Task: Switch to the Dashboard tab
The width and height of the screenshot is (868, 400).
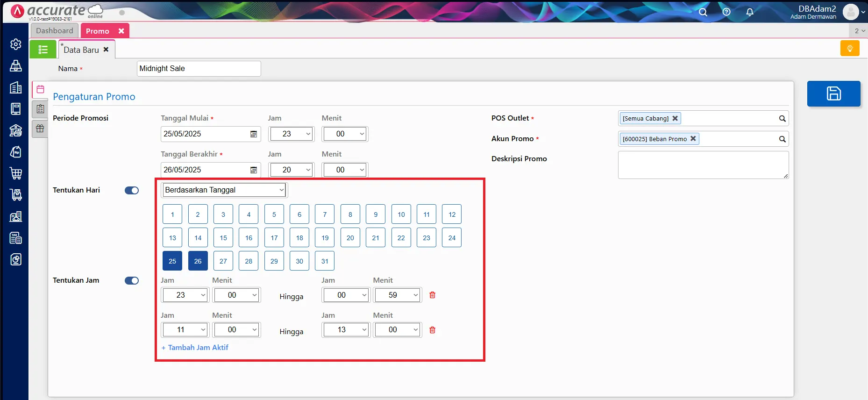Action: pyautogui.click(x=55, y=31)
